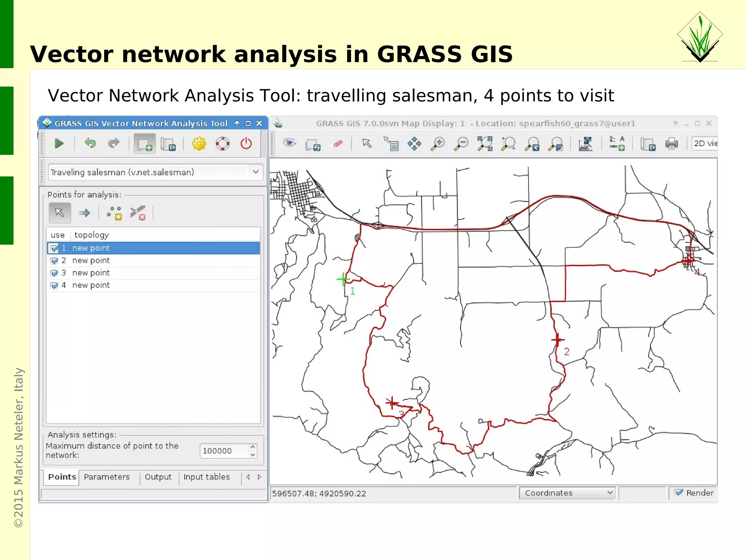
Task: Select the pan tool in map toolbar
Action: [415, 144]
